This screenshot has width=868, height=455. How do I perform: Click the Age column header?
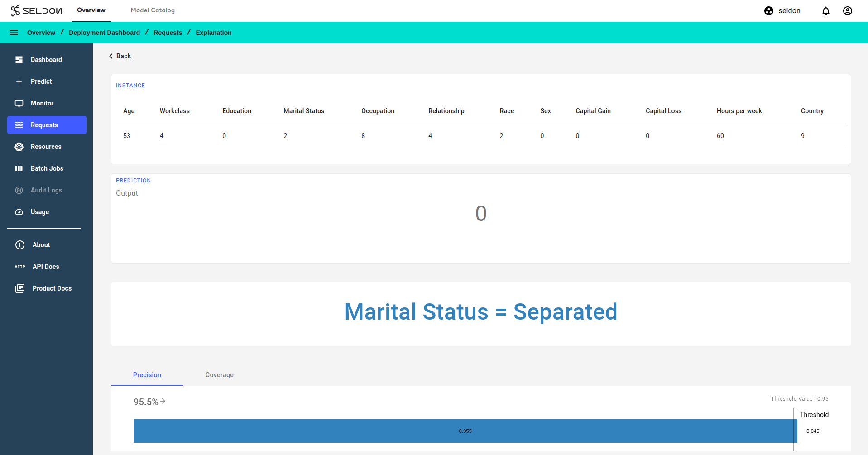(x=129, y=111)
